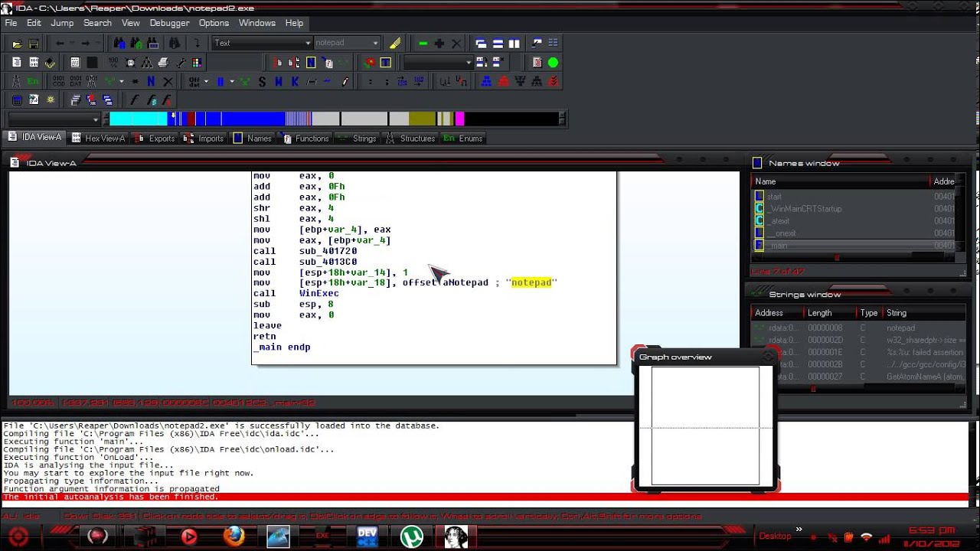Open the Jump menu
The height and width of the screenshot is (551, 980).
[x=62, y=23]
